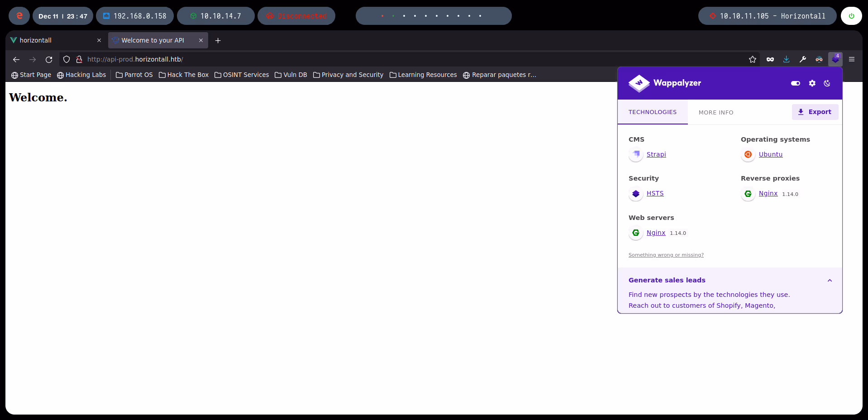Switch to the MORE INFO tab
The width and height of the screenshot is (868, 420).
[715, 112]
